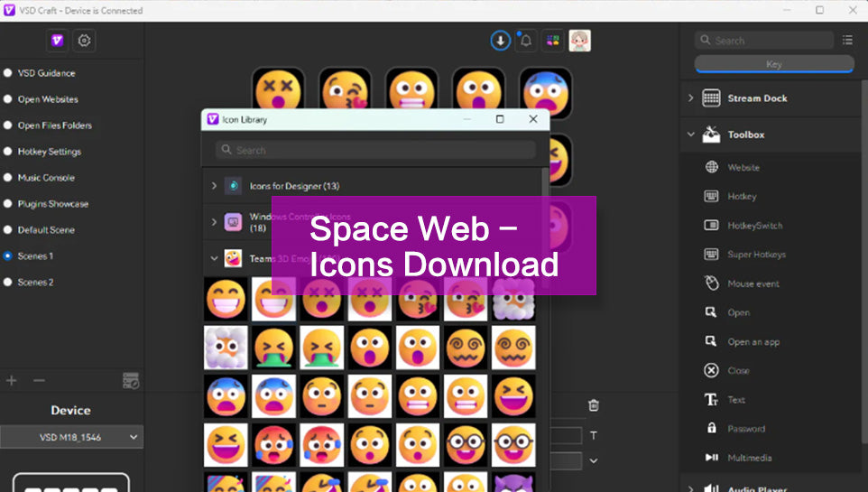Open the notification bell
This screenshot has width=868, height=492.
point(526,41)
